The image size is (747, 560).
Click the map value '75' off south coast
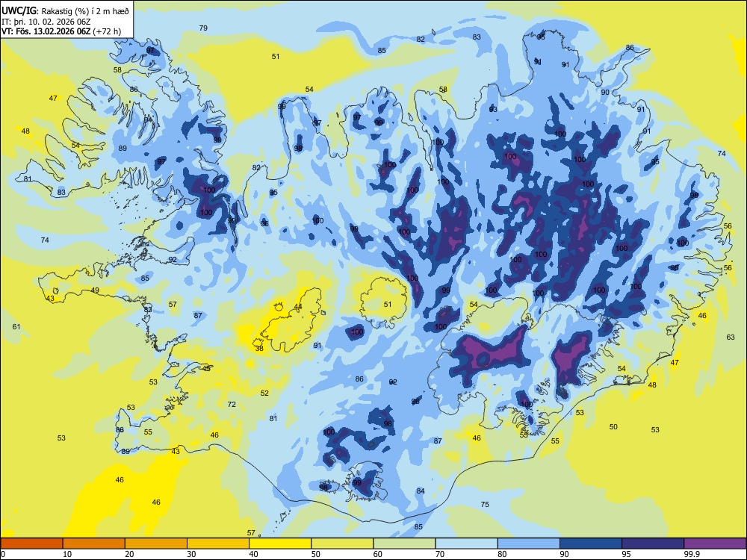click(x=485, y=504)
